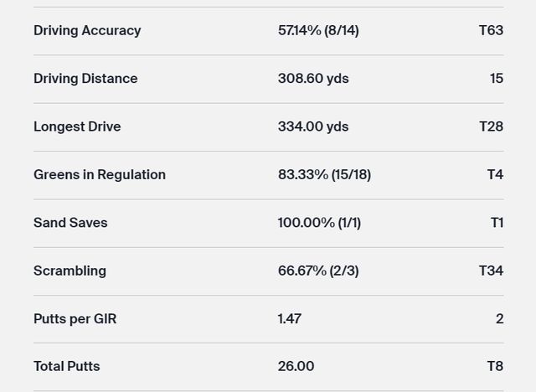The height and width of the screenshot is (392, 536).
Task: Select the Scrambling stat label
Action: (70, 271)
